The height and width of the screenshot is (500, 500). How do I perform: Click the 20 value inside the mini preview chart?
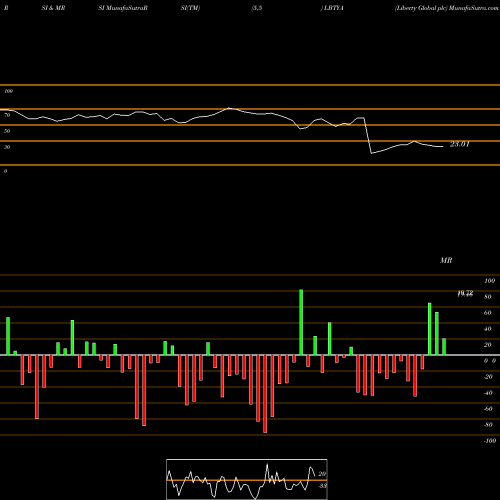pyautogui.click(x=322, y=474)
